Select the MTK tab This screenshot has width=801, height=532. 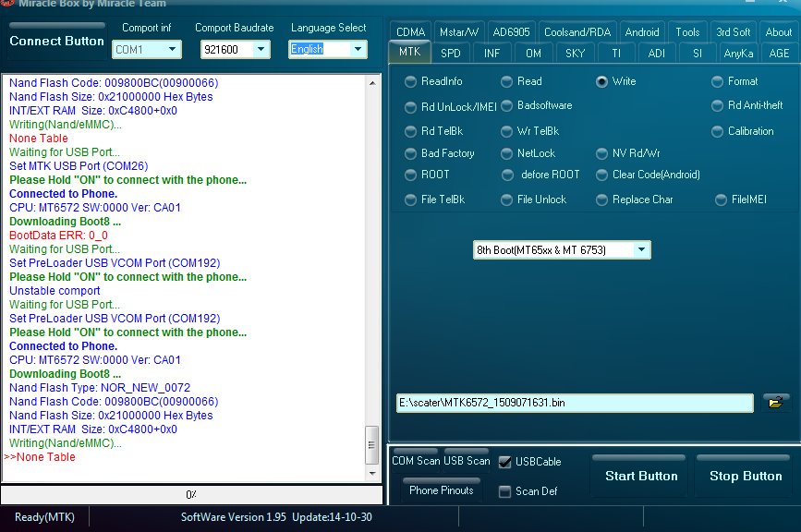pos(409,52)
